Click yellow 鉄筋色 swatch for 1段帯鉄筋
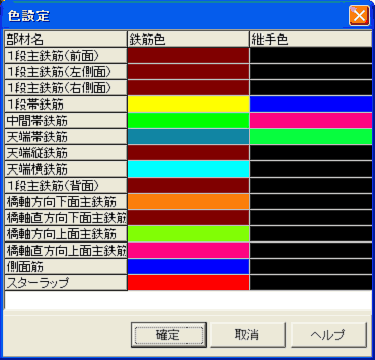375x360 pixels. pyautogui.click(x=188, y=104)
